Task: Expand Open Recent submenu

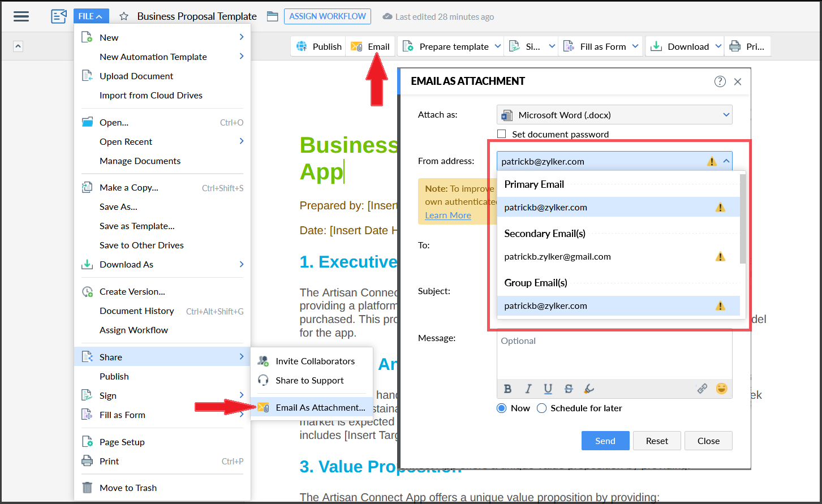Action: [x=162, y=141]
